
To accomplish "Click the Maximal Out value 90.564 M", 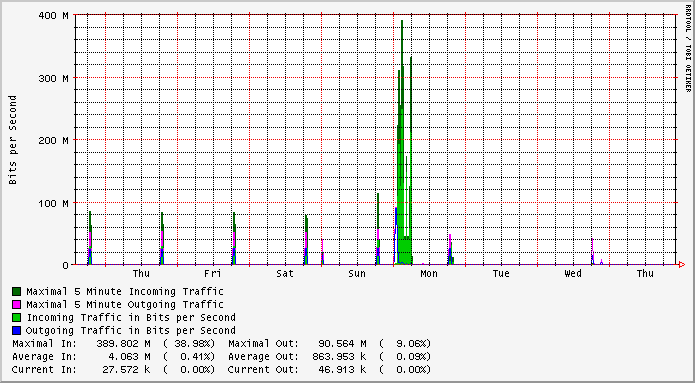I will (x=342, y=344).
